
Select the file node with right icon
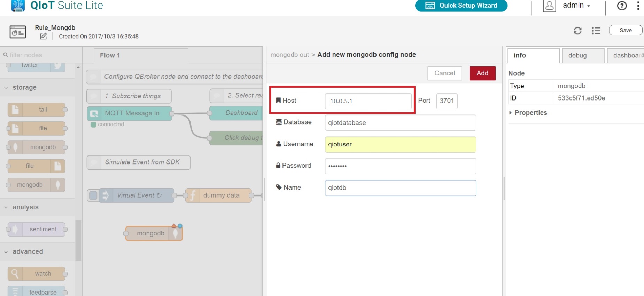[36, 166]
